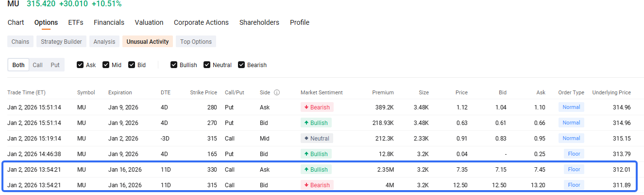Click the Neutral sentiment tag
This screenshot has height=195, width=644.
317,138
